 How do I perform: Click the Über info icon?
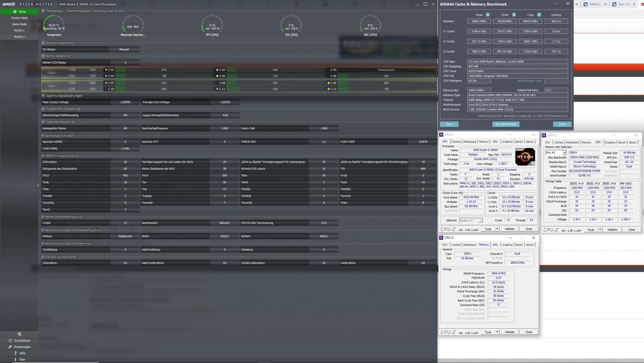15,360
